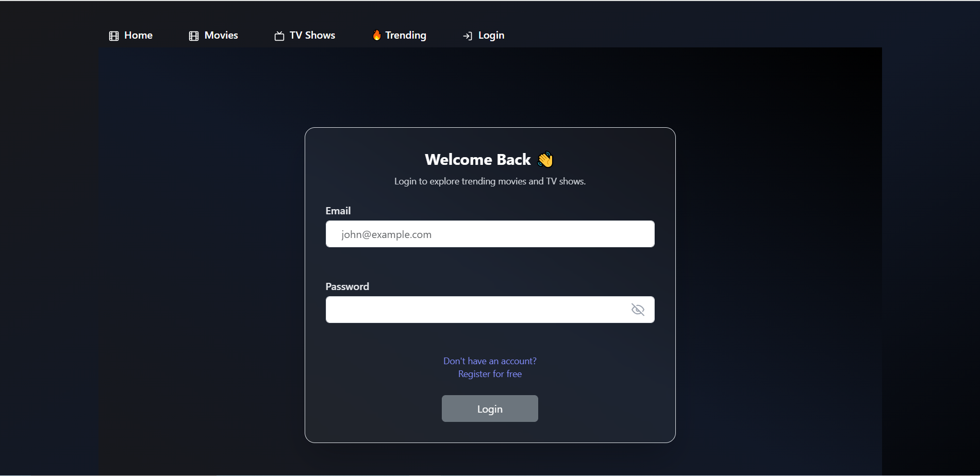Image resolution: width=980 pixels, height=476 pixels.
Task: Select the Login text in the navbar
Action: 491,36
